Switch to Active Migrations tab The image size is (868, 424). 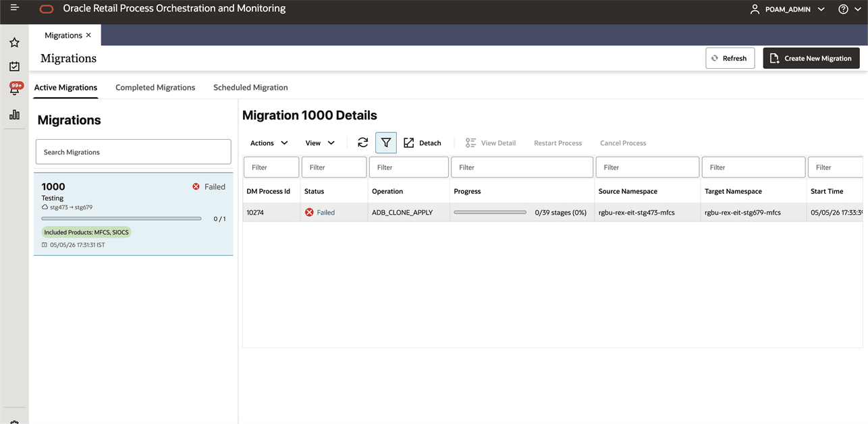(65, 87)
